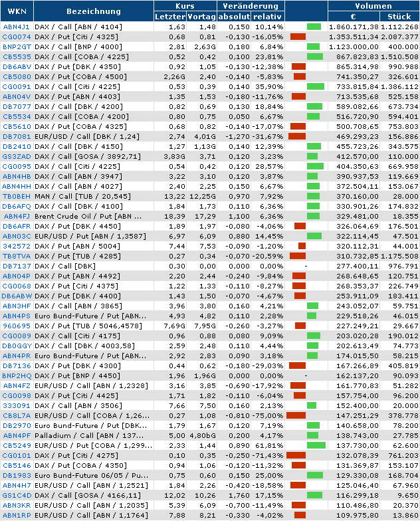This screenshot has width=420, height=521.
Task: Sort by the WKN column header
Action: point(17,11)
